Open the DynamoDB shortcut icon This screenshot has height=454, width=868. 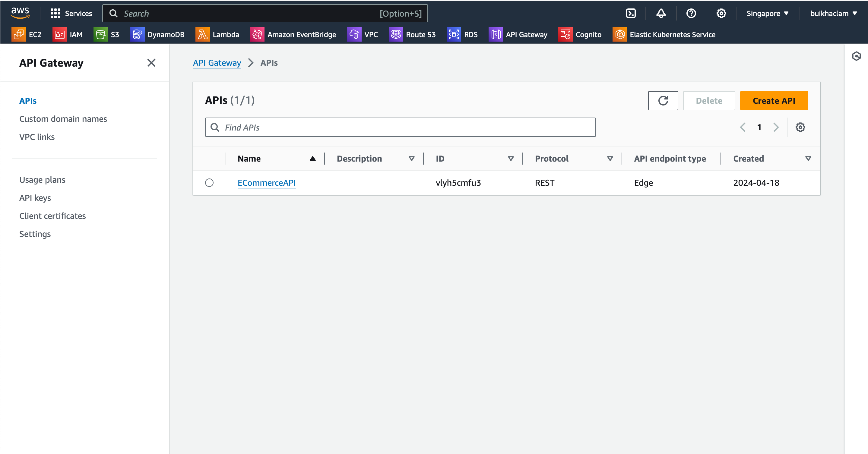(x=137, y=34)
